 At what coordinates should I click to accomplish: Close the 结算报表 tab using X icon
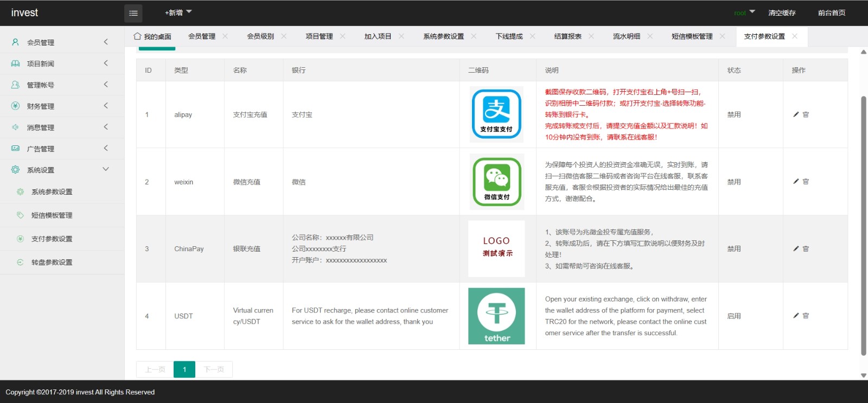pos(591,36)
